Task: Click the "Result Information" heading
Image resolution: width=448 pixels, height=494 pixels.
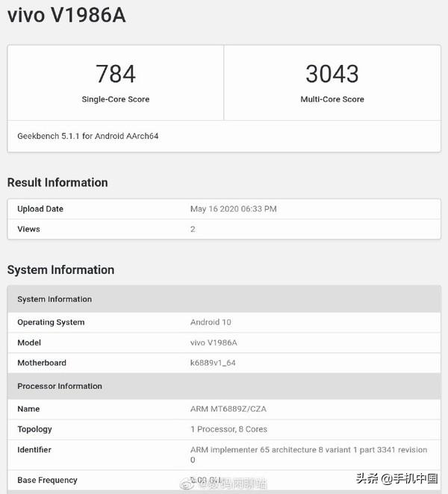Action: click(57, 182)
